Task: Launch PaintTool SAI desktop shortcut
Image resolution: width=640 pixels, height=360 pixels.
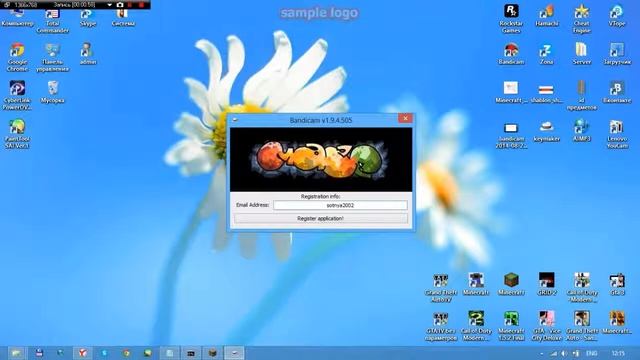Action: point(17,134)
